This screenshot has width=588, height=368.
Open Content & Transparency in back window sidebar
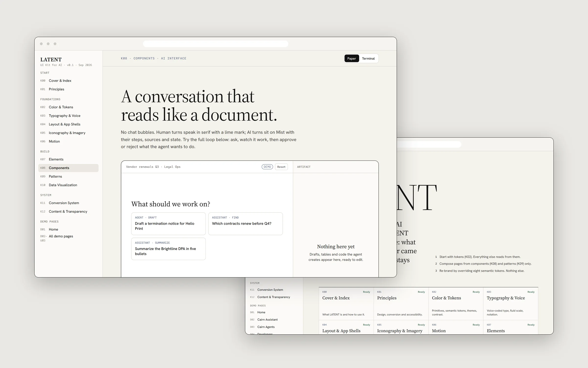pos(274,297)
